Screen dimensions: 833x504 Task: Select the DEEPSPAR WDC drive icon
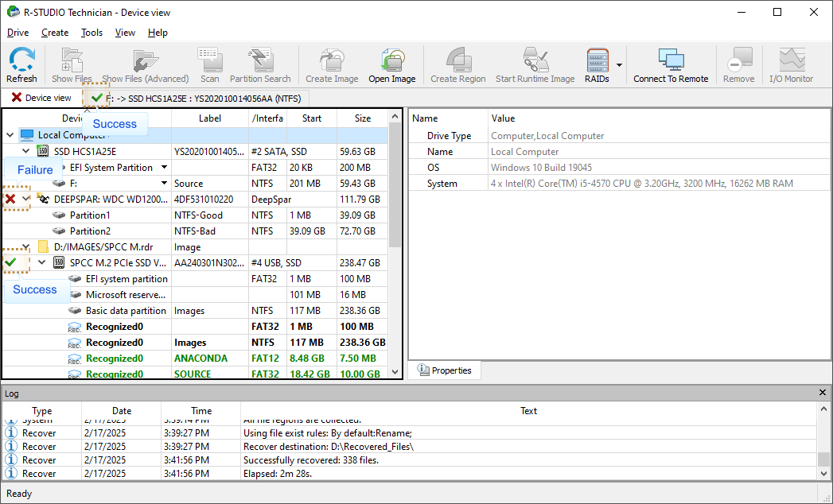[x=43, y=199]
